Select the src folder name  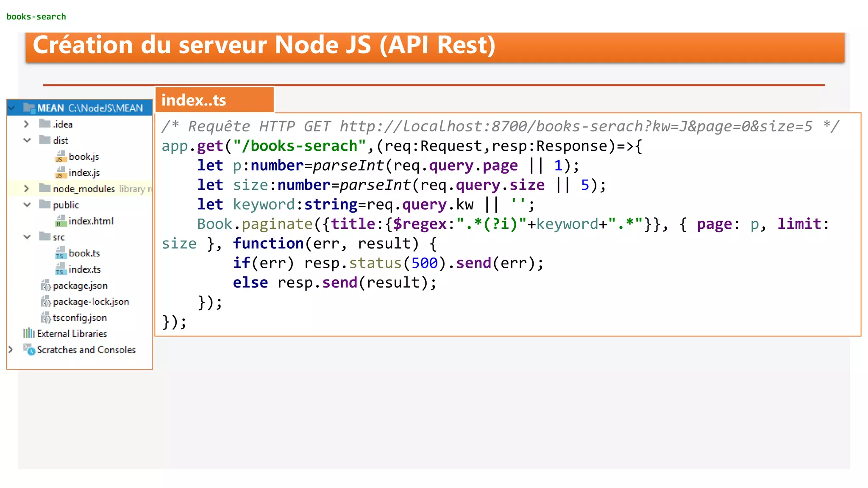click(59, 237)
